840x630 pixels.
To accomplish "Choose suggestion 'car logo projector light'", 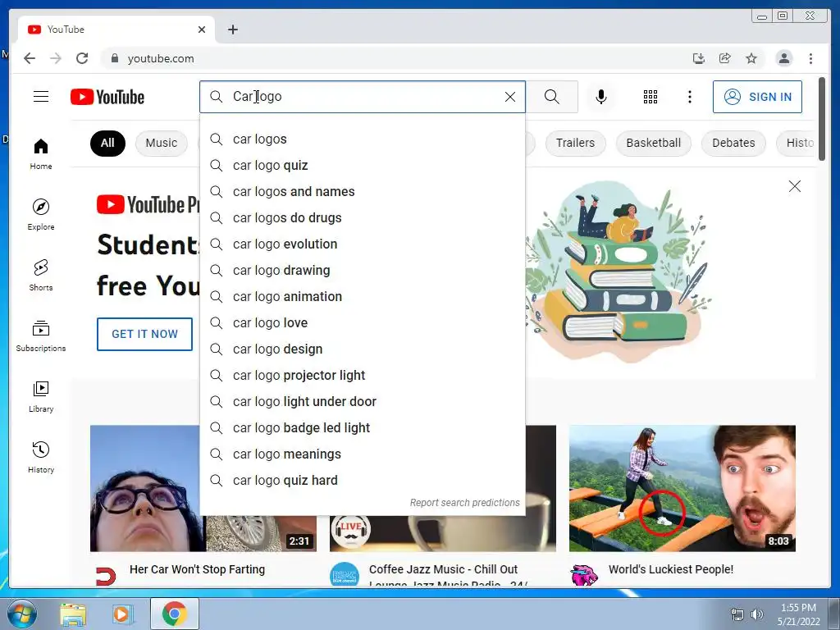I will click(363, 376).
